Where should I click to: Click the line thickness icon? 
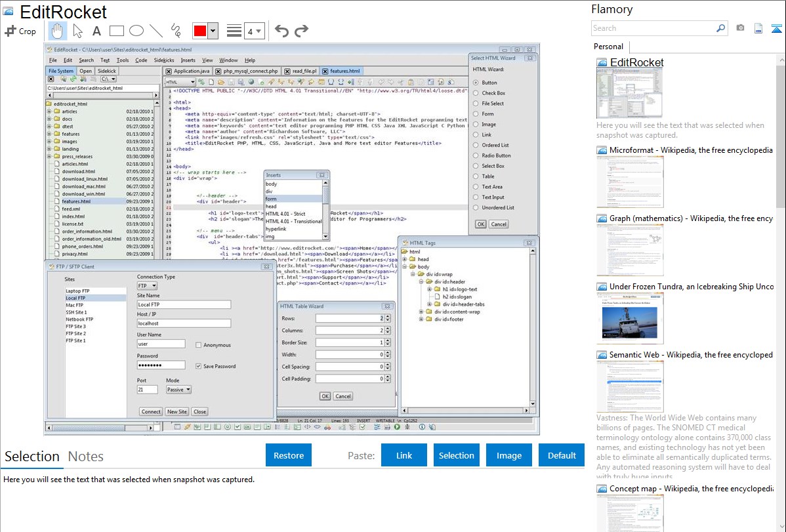tap(234, 31)
